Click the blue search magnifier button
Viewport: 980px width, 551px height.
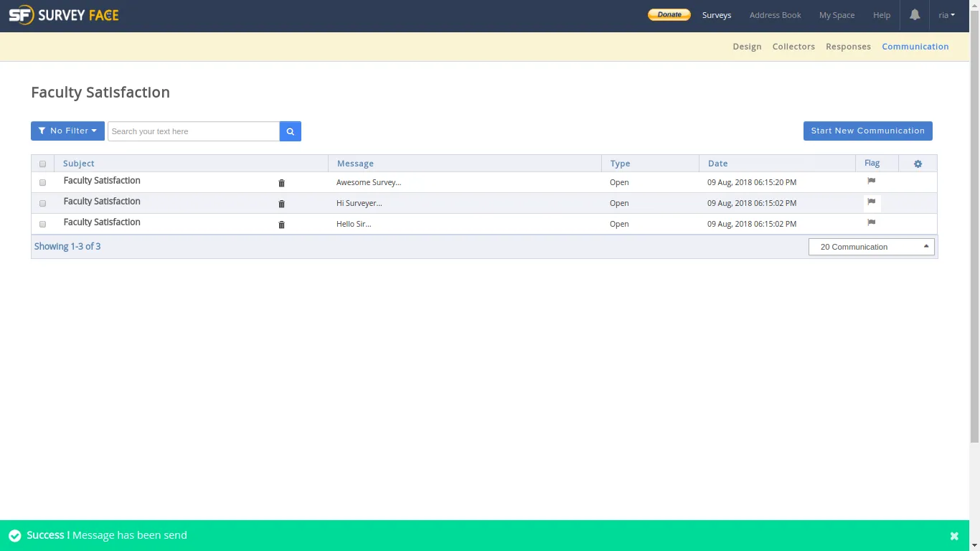pos(290,131)
